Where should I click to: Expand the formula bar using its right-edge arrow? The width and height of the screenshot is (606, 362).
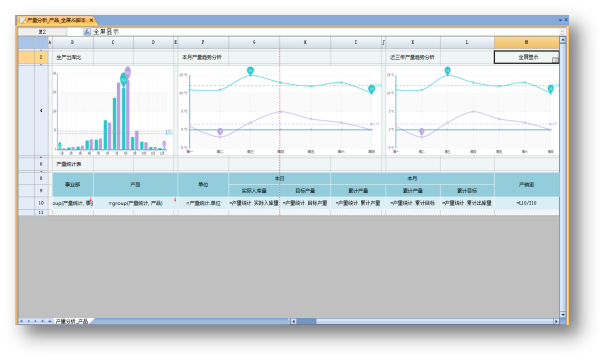tap(562, 32)
